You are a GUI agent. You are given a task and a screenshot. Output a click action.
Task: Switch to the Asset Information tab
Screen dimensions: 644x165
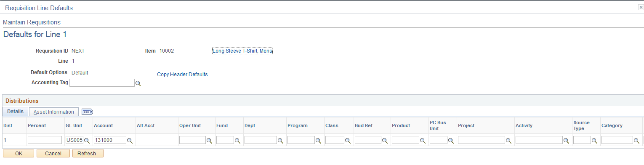pos(54,112)
